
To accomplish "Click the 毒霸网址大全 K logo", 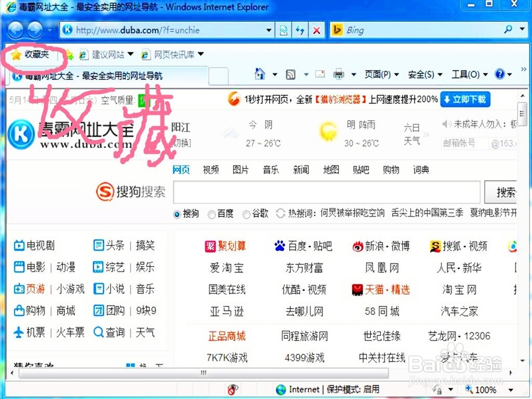I will [21, 135].
